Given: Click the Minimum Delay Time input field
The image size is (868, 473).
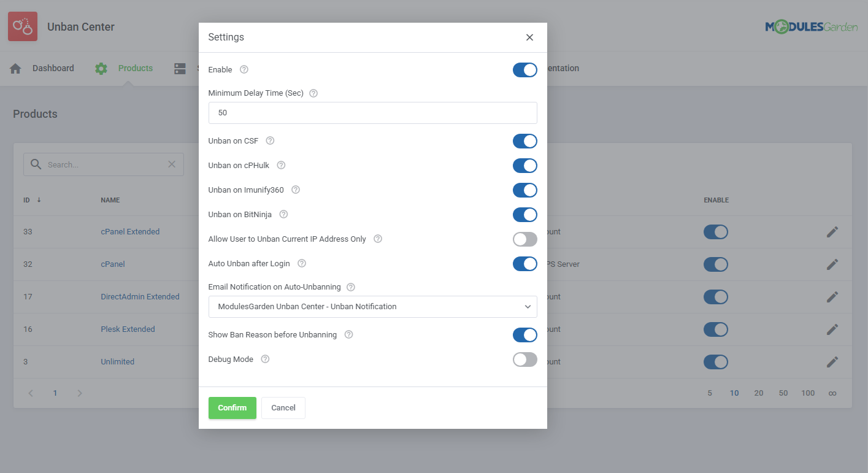Looking at the screenshot, I should [x=373, y=113].
